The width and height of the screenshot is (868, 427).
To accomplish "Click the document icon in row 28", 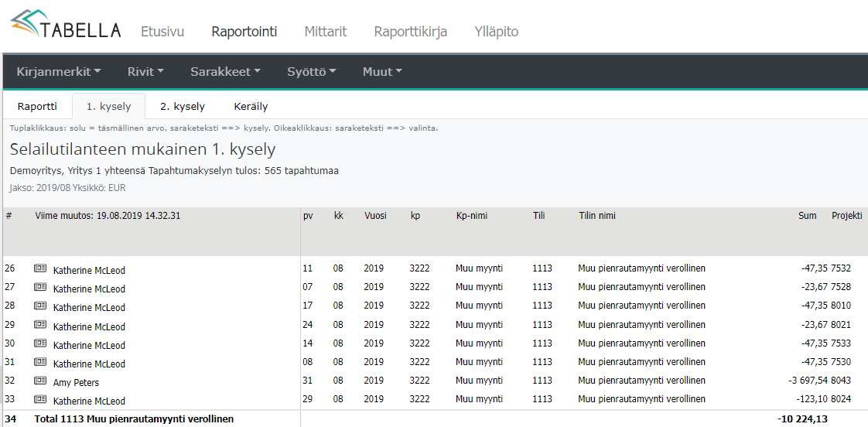I will click(40, 306).
